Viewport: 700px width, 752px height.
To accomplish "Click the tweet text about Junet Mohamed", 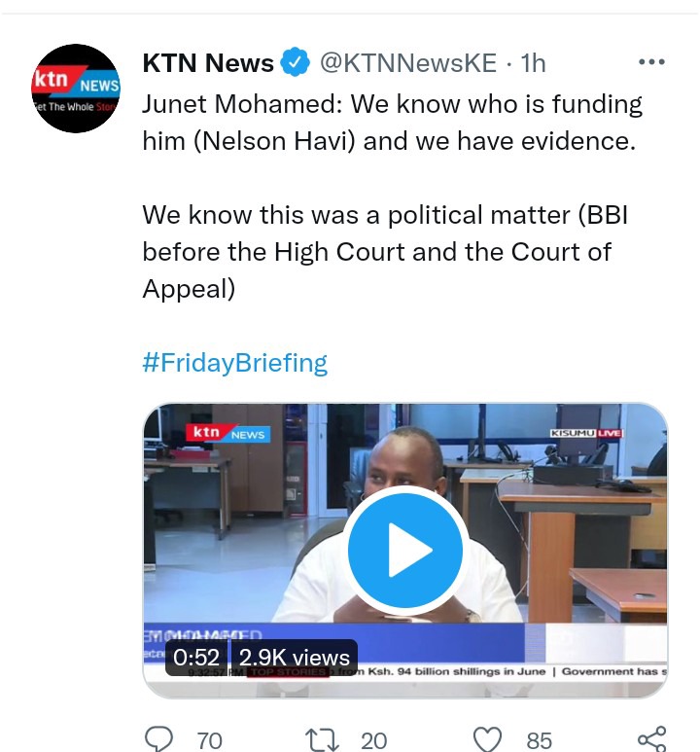I will tap(392, 197).
